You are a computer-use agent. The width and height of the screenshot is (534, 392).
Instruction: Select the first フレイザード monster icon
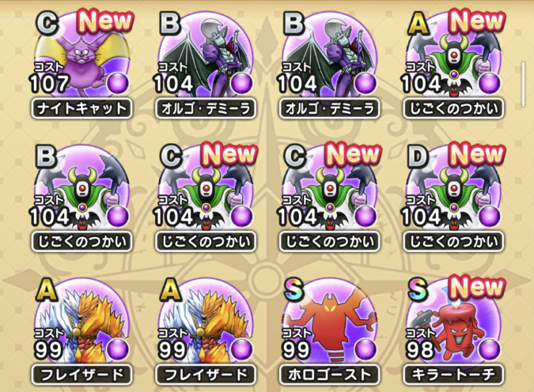click(81, 322)
